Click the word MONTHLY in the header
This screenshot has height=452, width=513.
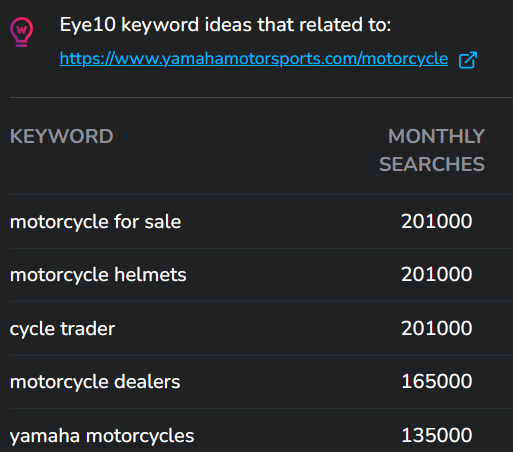pyautogui.click(x=436, y=136)
